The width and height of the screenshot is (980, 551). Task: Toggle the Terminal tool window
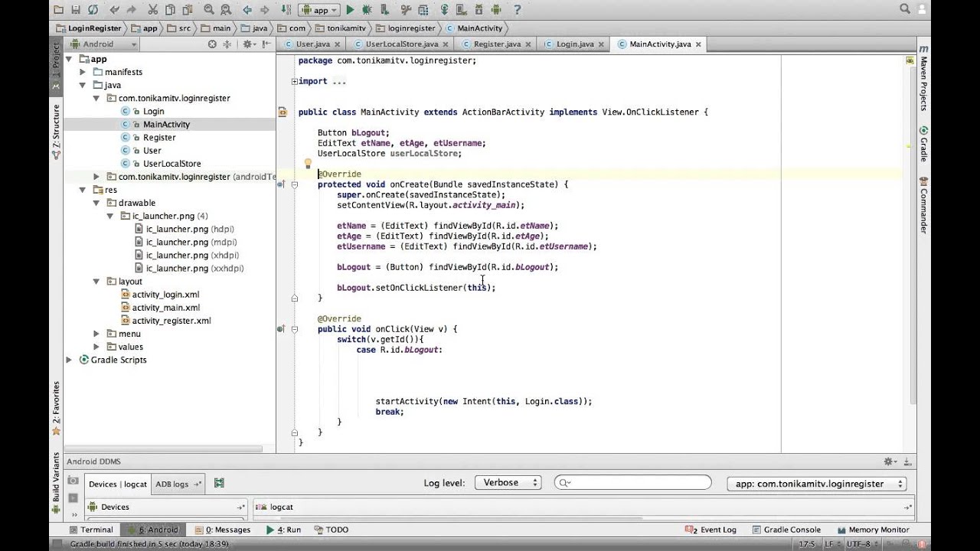91,530
